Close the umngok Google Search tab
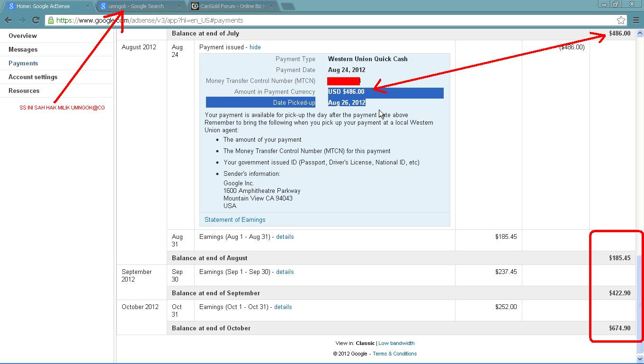The width and height of the screenshot is (644, 364). pyautogui.click(x=179, y=6)
